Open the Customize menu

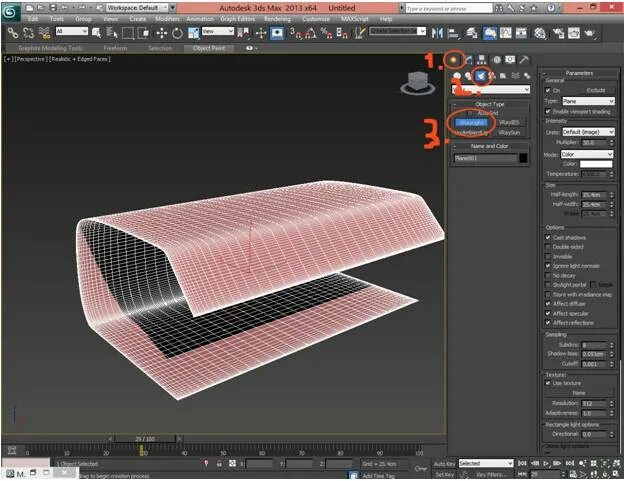point(316,19)
